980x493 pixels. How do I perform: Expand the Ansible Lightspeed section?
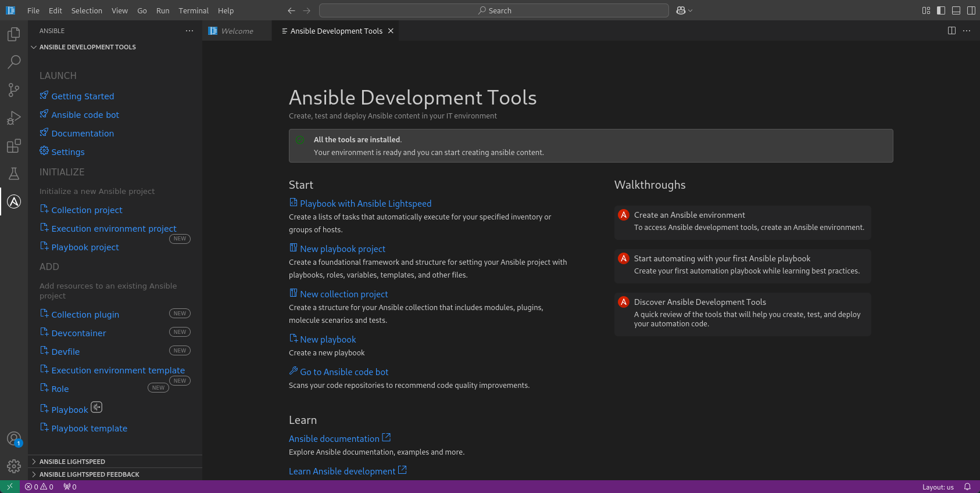(72, 462)
